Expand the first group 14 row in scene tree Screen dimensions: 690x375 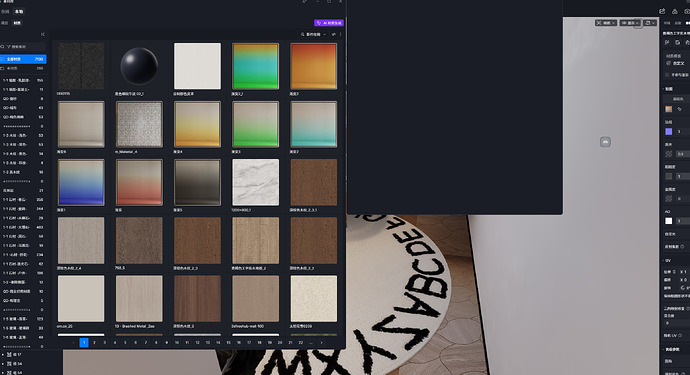[x=3, y=364]
